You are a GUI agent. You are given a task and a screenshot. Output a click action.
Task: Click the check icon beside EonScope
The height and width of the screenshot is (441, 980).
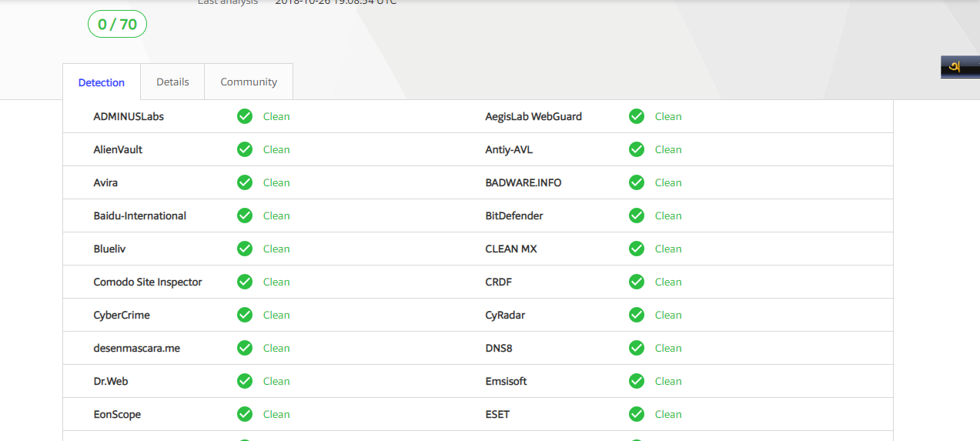pos(245,414)
